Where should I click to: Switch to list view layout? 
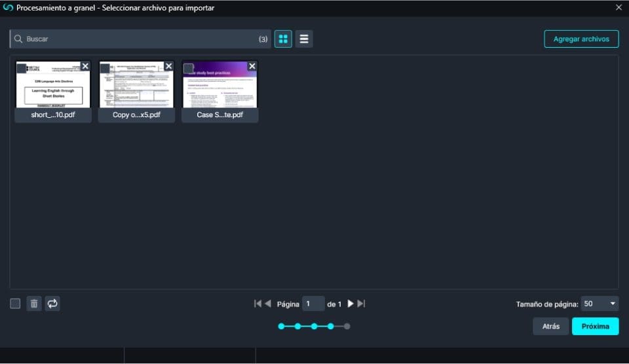click(304, 39)
